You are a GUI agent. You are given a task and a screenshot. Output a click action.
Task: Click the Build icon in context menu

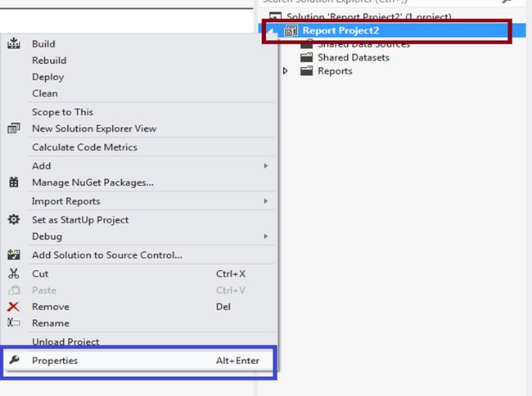click(13, 43)
